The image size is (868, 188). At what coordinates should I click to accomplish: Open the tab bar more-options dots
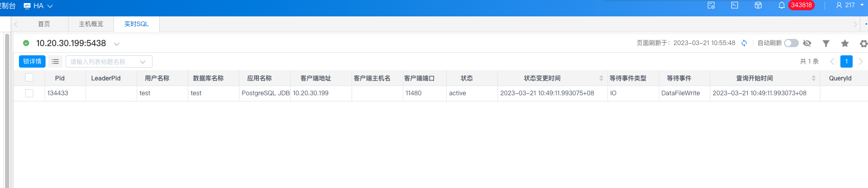tap(865, 24)
